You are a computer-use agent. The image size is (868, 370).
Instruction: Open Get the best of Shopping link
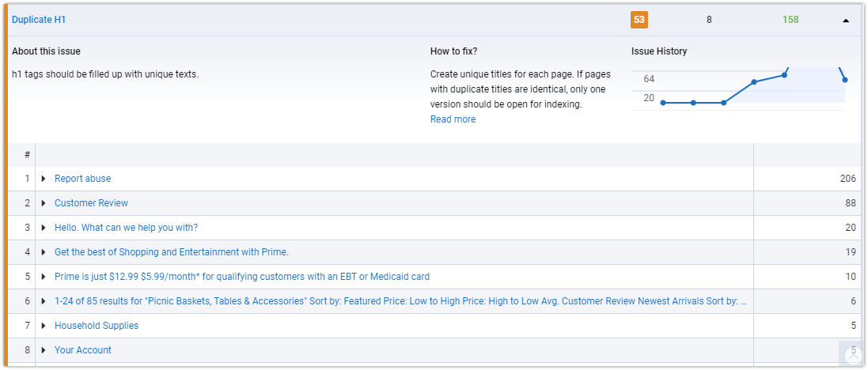172,252
